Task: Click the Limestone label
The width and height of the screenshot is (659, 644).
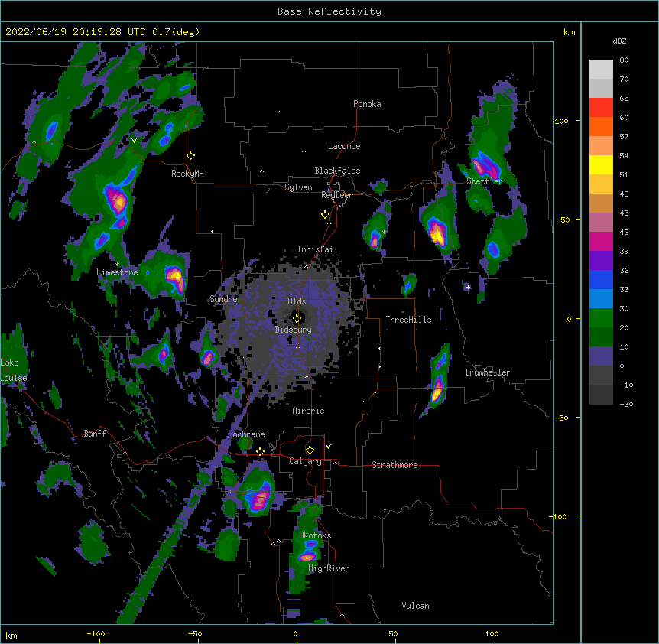Action: click(x=117, y=272)
